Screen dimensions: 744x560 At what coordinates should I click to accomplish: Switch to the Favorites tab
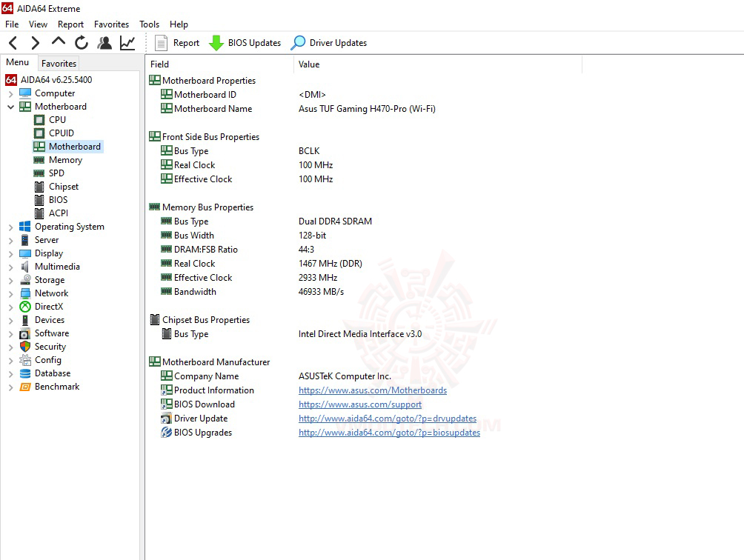58,63
